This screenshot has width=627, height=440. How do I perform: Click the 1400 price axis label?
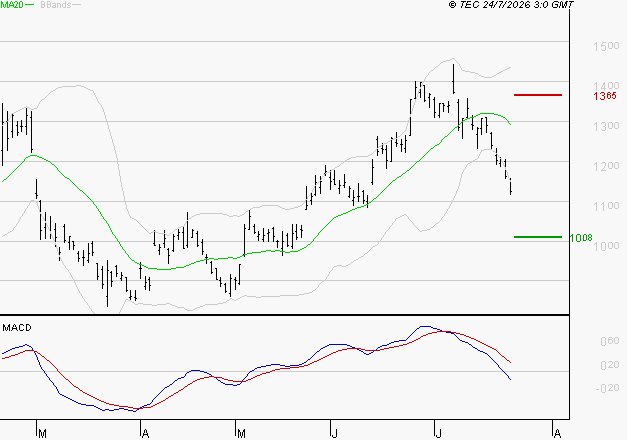pos(606,86)
